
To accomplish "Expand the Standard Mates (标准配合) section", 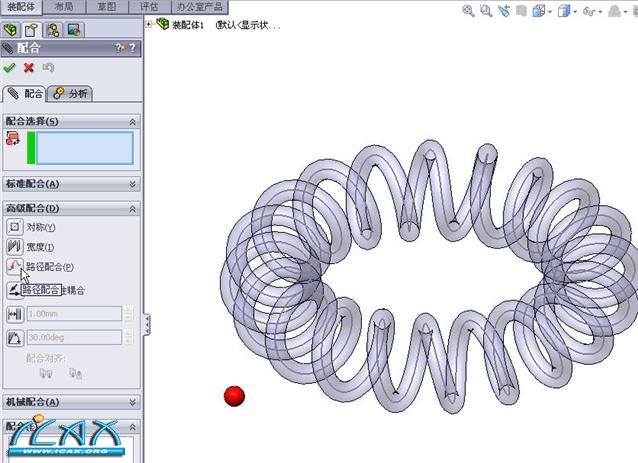I will [x=132, y=184].
